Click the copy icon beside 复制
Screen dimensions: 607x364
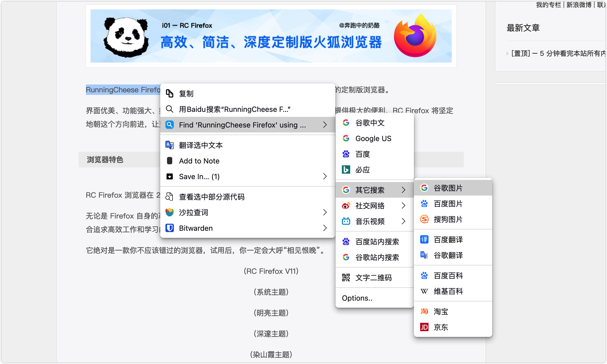click(x=170, y=93)
